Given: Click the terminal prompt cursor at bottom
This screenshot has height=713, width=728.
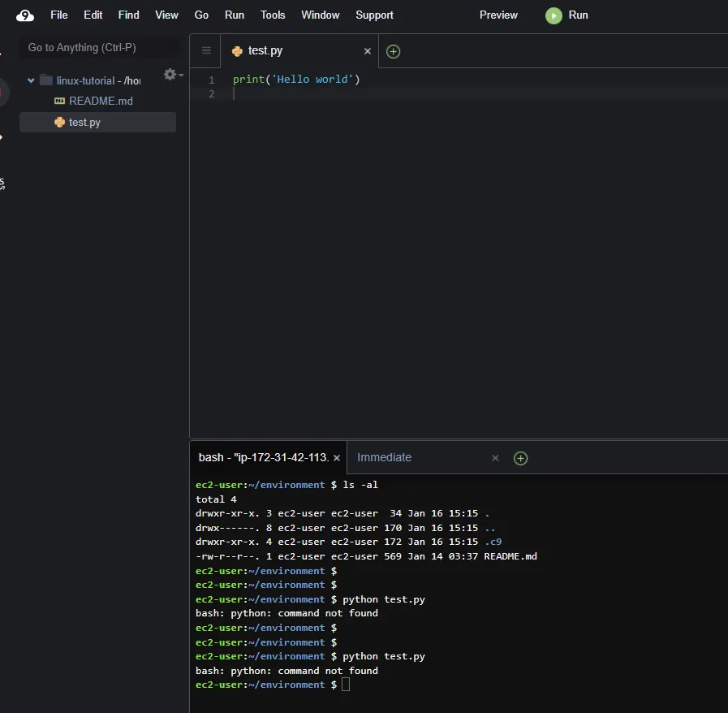Looking at the screenshot, I should (346, 685).
